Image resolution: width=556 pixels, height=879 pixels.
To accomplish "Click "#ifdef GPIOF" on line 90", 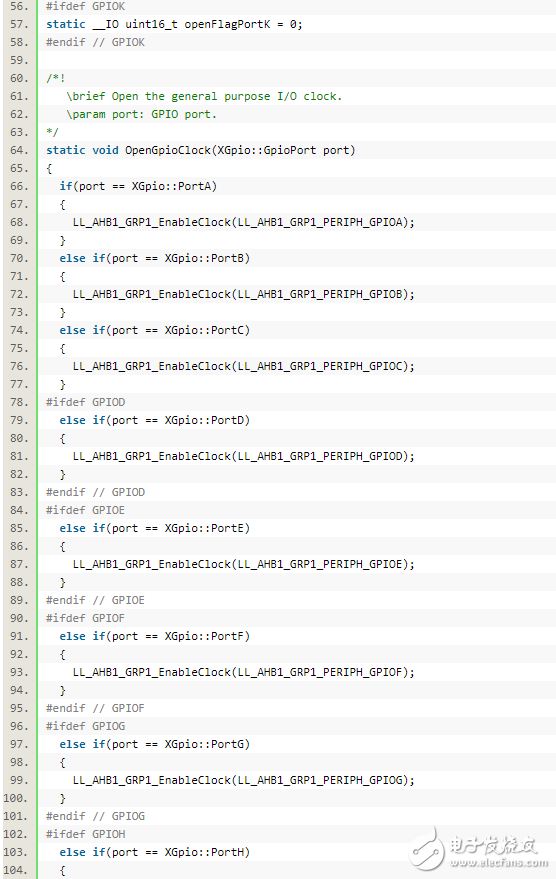I will point(86,618).
